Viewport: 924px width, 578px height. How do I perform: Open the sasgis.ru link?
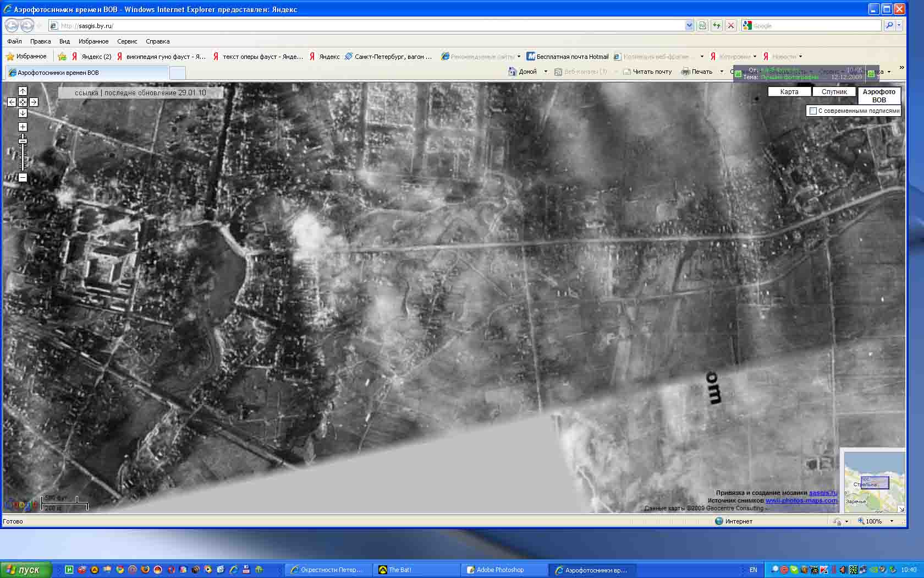coord(823,493)
